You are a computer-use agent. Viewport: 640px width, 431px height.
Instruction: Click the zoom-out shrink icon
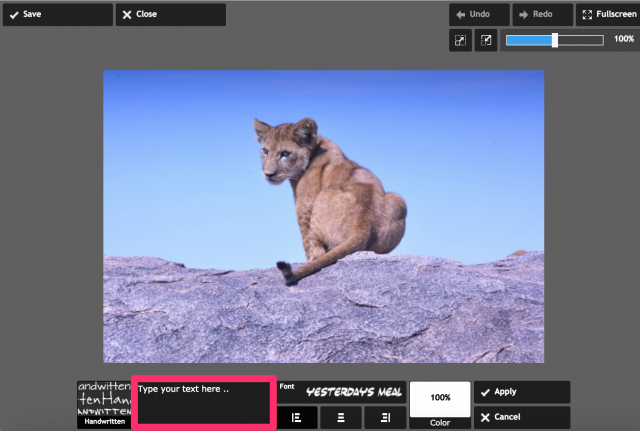coord(486,40)
